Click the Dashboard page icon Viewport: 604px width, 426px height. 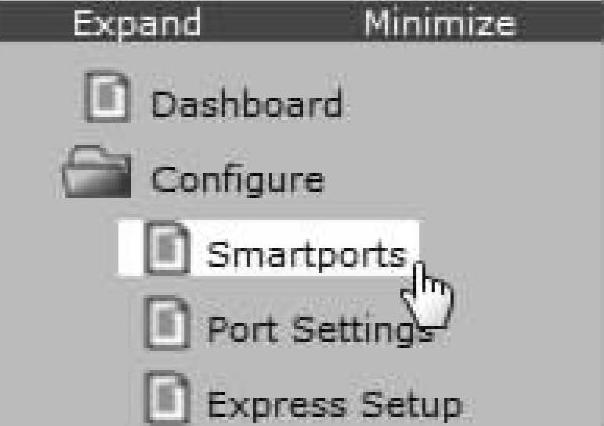click(x=107, y=97)
